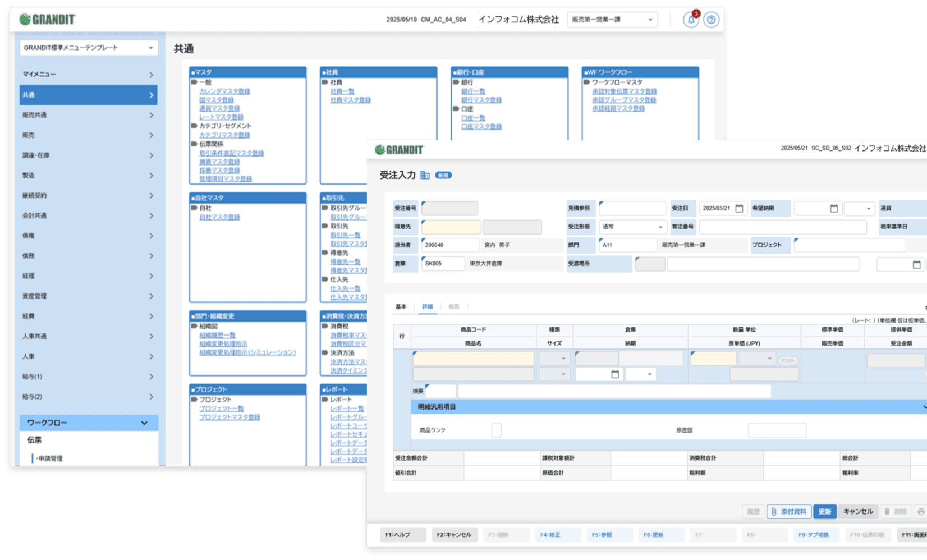This screenshot has width=927, height=560.
Task: Open the calendar picker for 受注日
Action: point(739,208)
